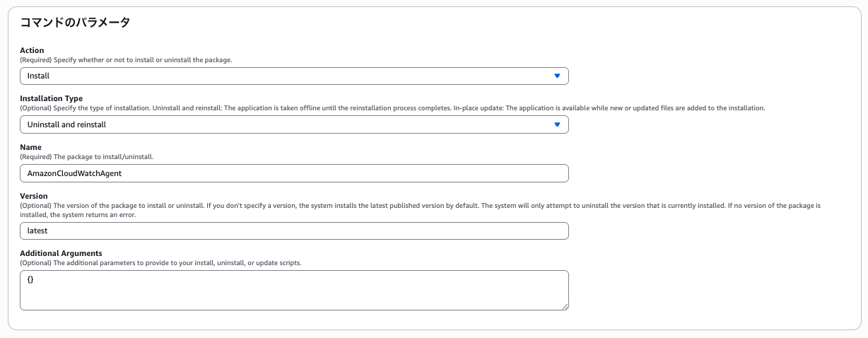The width and height of the screenshot is (868, 338).
Task: Click the Installation Type optional description text
Action: click(392, 108)
